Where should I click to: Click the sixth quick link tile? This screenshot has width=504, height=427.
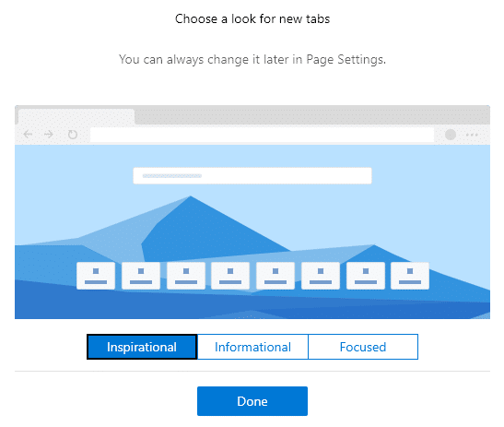click(x=321, y=276)
